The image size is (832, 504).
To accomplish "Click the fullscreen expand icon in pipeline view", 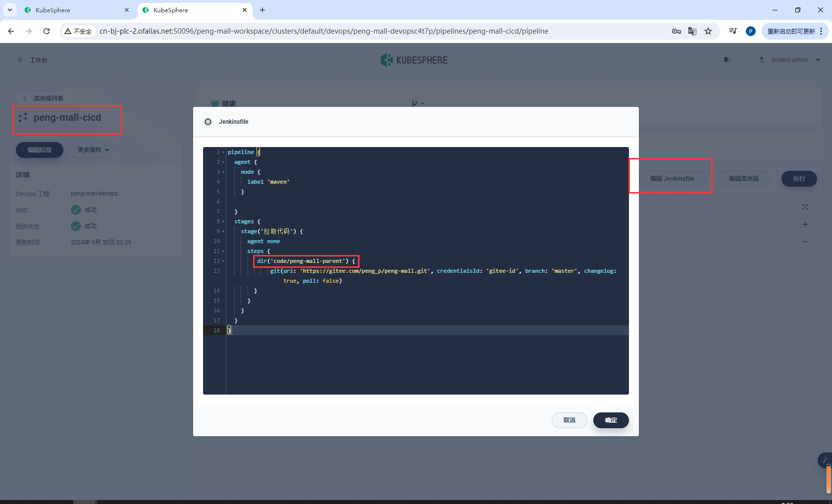I will click(805, 207).
